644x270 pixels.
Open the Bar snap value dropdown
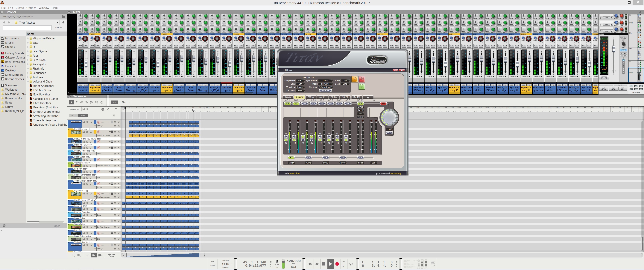tap(126, 102)
